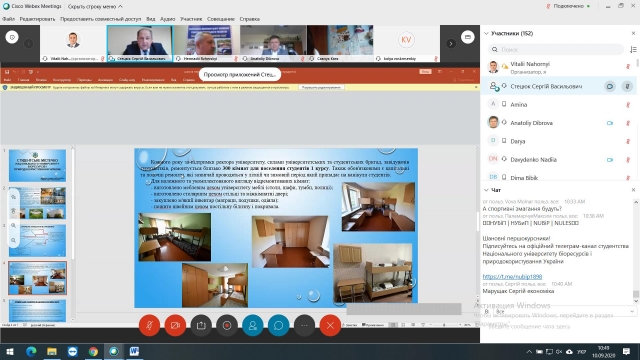Click the participant search field
The image size is (640, 360).
tap(556, 49)
